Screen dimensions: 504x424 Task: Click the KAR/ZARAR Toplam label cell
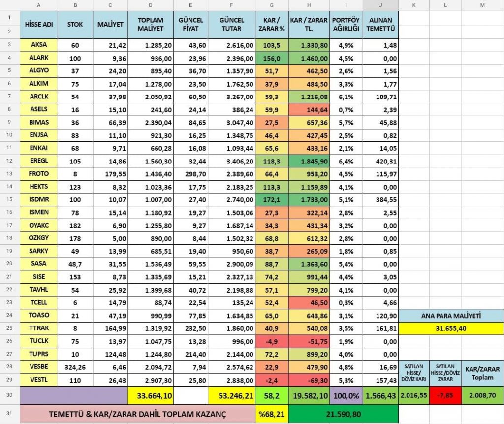pyautogui.click(x=482, y=372)
